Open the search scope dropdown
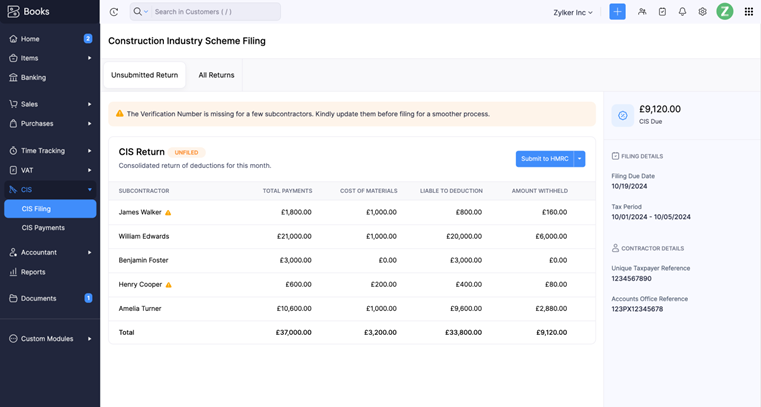The width and height of the screenshot is (761, 407). (140, 12)
